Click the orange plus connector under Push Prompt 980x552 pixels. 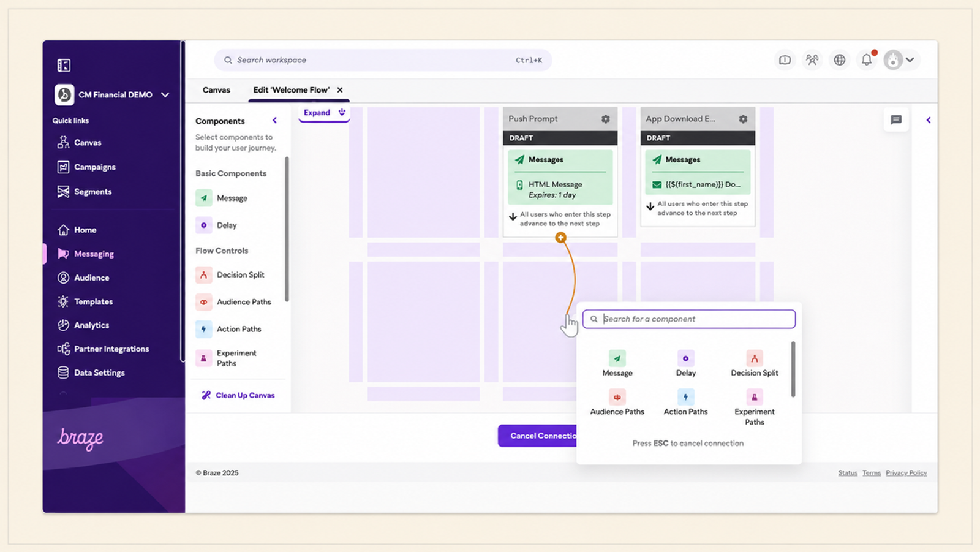click(560, 238)
